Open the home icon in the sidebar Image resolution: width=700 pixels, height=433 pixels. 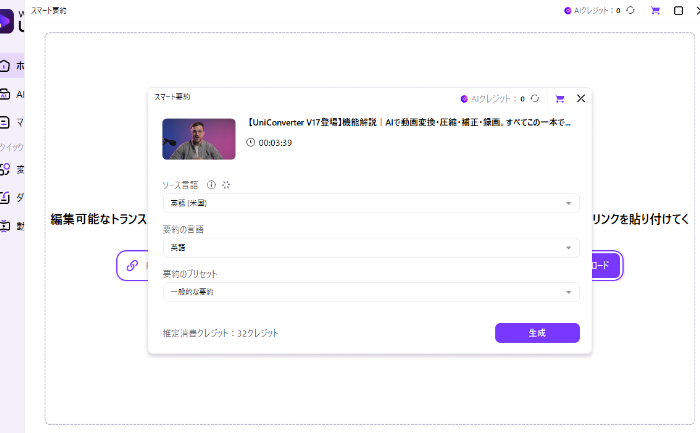pyautogui.click(x=4, y=66)
